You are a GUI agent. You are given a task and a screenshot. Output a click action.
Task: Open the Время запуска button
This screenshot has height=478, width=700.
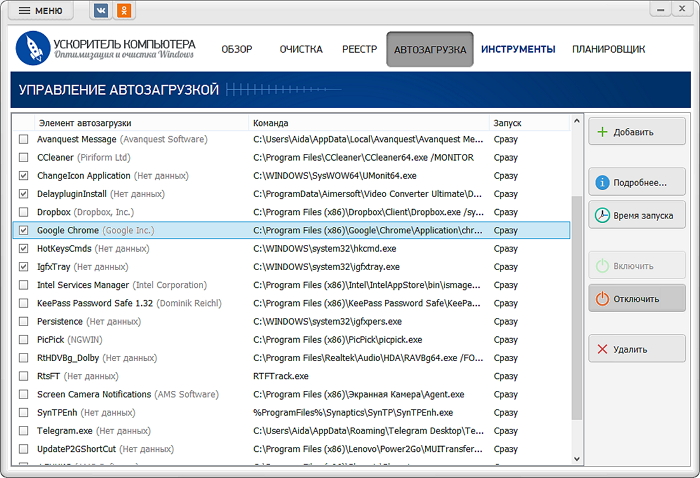(x=637, y=215)
